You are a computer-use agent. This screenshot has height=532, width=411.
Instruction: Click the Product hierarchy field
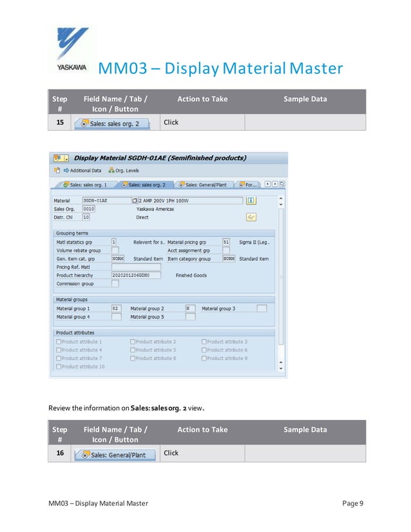click(x=136, y=275)
